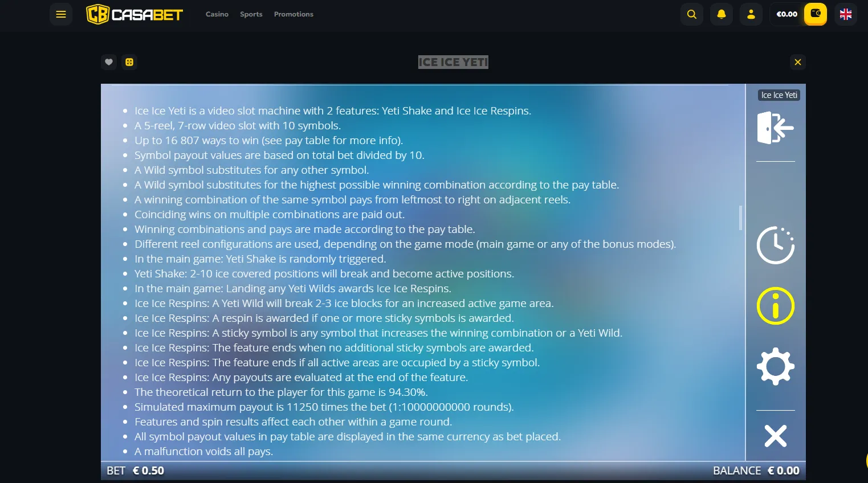Screen dimensions: 868x483
Task: Click the €0.00 balance display
Action: coord(787,14)
